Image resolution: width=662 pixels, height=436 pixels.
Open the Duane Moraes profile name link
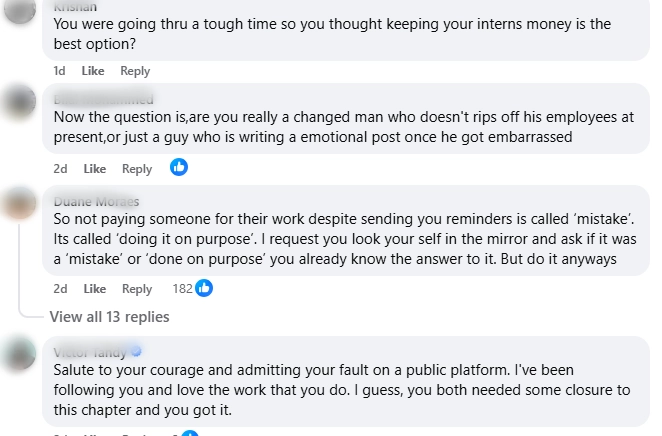96,200
